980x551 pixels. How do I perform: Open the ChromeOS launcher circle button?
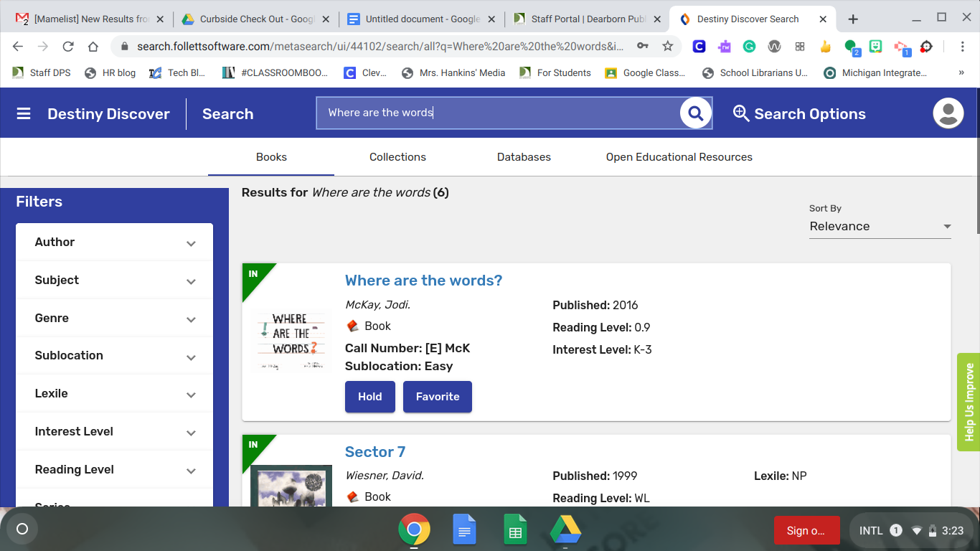pyautogui.click(x=22, y=529)
